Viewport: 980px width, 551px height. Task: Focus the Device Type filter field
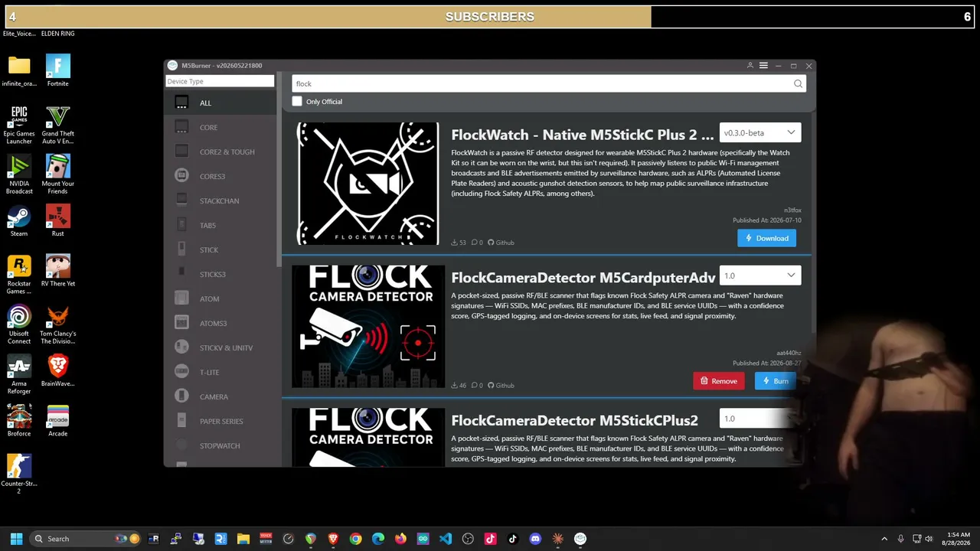(220, 81)
